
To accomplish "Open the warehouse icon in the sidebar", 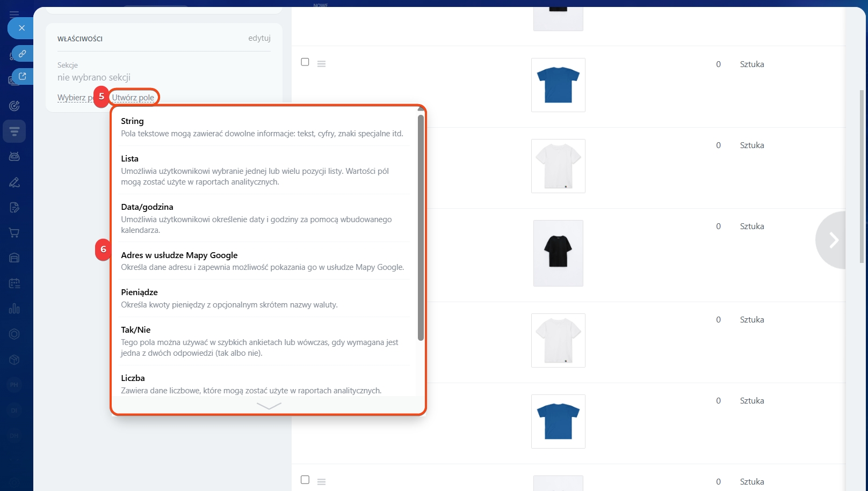I will (15, 258).
